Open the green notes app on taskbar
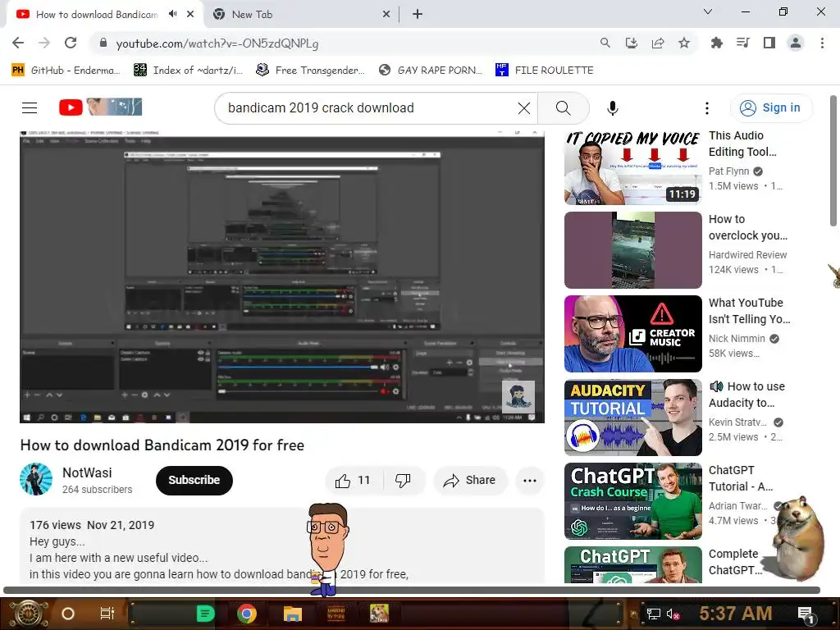The width and height of the screenshot is (840, 630). (x=205, y=614)
